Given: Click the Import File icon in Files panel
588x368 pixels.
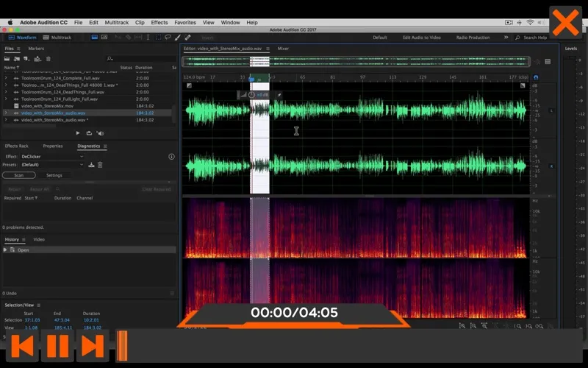Looking at the screenshot, I should coord(17,59).
